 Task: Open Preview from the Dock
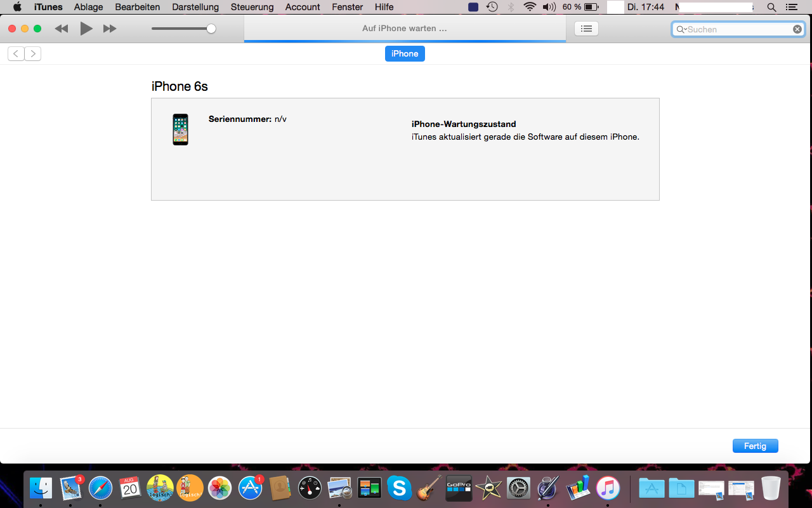tap(340, 488)
